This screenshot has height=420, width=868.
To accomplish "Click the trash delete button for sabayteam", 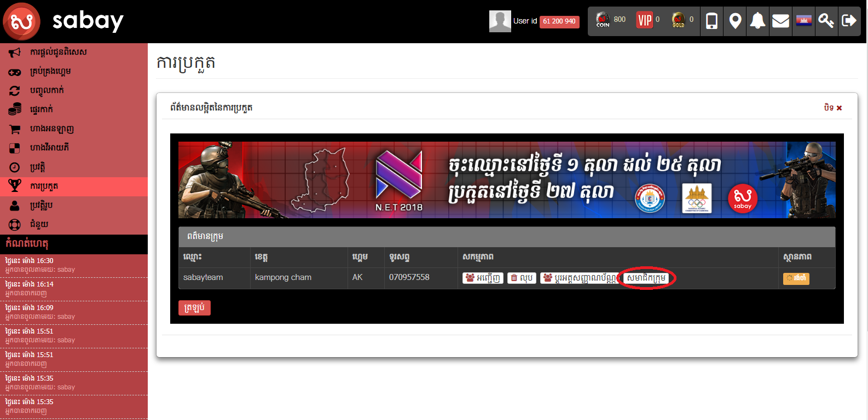I will tap(522, 278).
